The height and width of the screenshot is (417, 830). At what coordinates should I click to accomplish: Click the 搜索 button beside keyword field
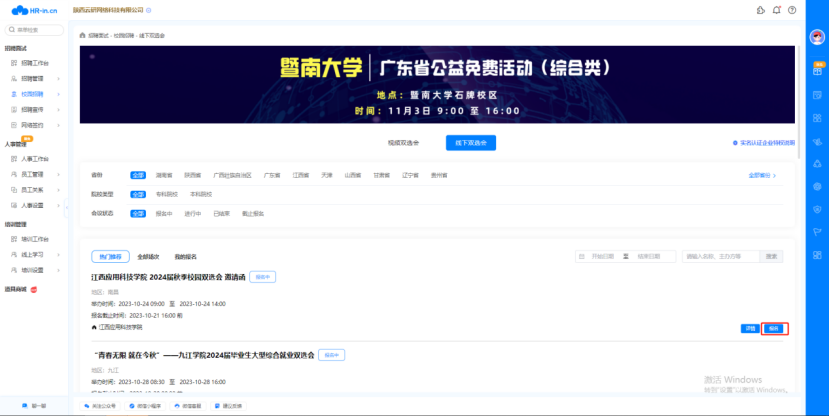tap(772, 256)
